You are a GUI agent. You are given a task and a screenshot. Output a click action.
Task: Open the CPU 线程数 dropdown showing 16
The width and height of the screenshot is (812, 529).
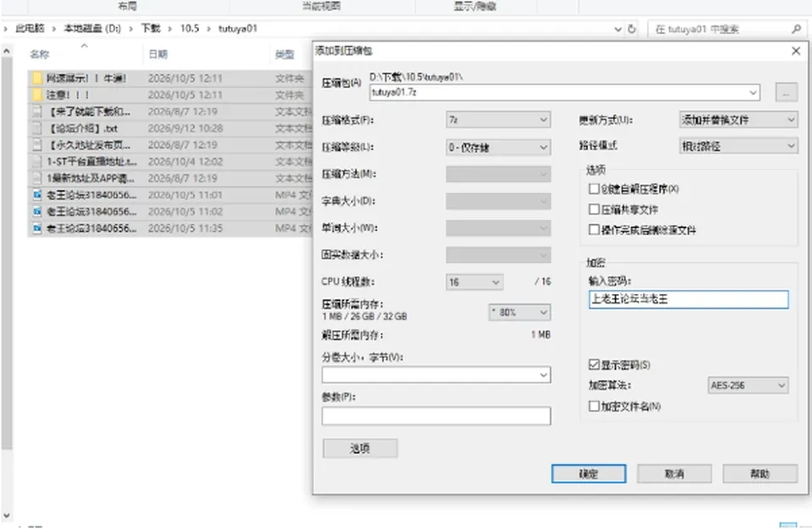click(x=474, y=282)
